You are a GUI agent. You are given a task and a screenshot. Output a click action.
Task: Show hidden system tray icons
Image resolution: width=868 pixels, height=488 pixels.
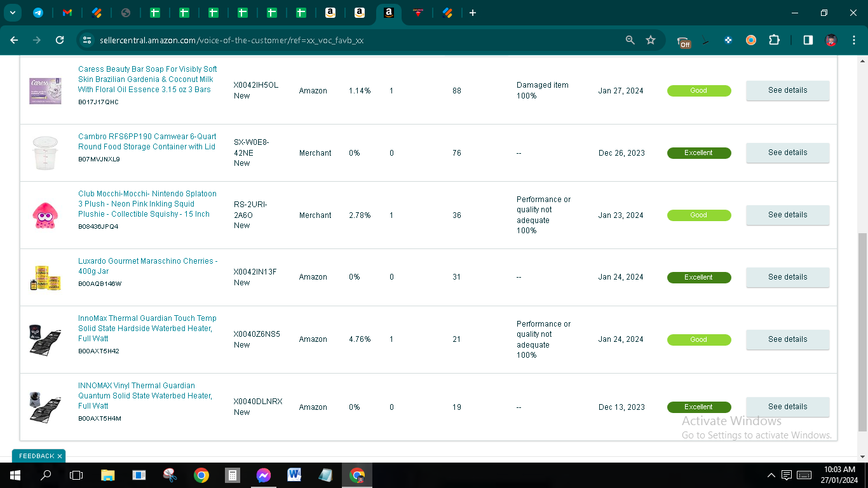[771, 475]
